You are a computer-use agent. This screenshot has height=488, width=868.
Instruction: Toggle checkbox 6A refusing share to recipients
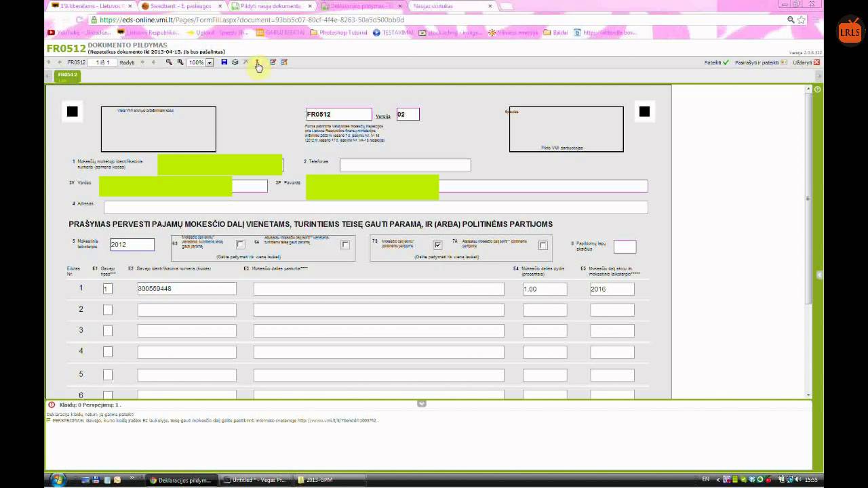pos(345,245)
